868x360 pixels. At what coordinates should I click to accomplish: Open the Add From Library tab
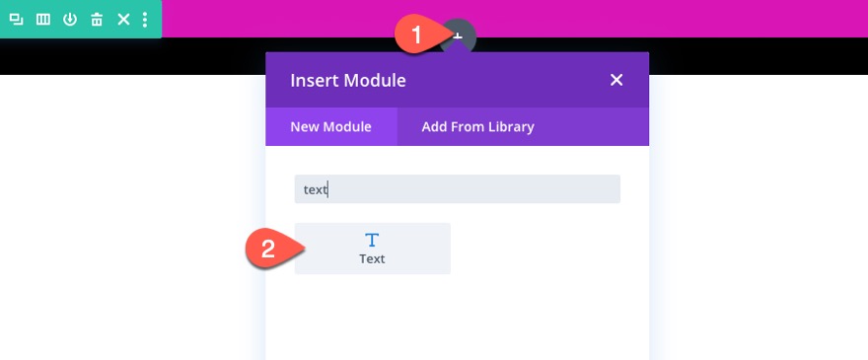(477, 127)
